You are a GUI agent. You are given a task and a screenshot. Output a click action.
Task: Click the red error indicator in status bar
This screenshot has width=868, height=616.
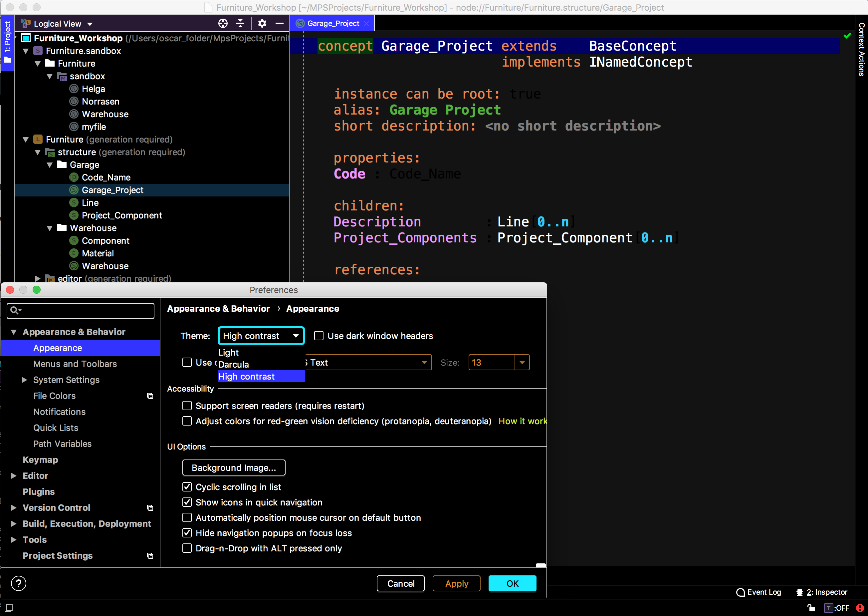tap(860, 608)
